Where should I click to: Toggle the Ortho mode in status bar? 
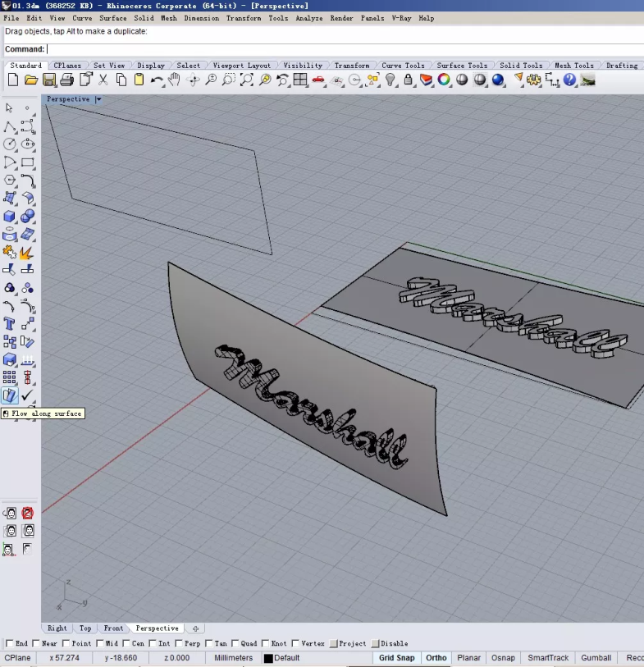[436, 658]
